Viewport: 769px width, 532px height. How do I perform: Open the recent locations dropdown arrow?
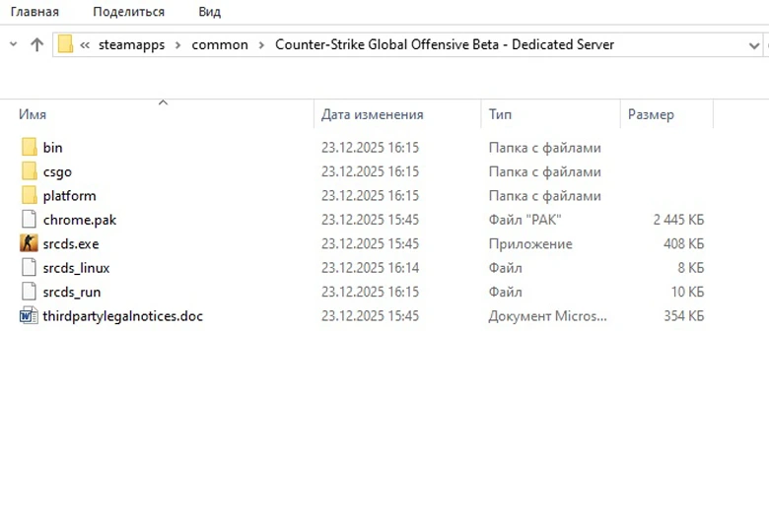pyautogui.click(x=14, y=45)
